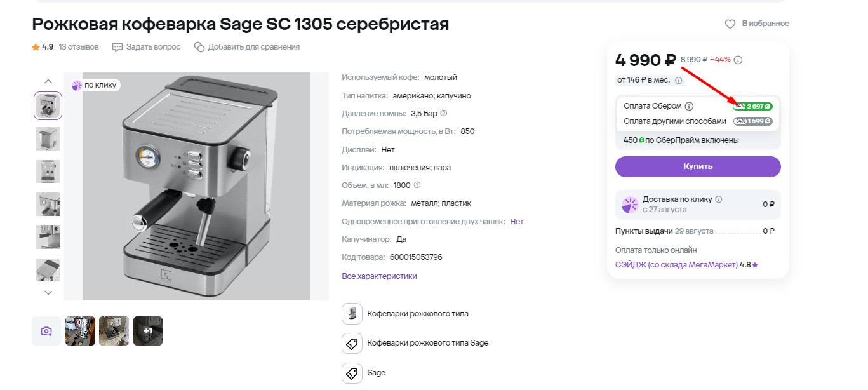Viewport: 868px width, 390px height.
Task: Click the info icon beside the installment price
Action: tap(678, 81)
